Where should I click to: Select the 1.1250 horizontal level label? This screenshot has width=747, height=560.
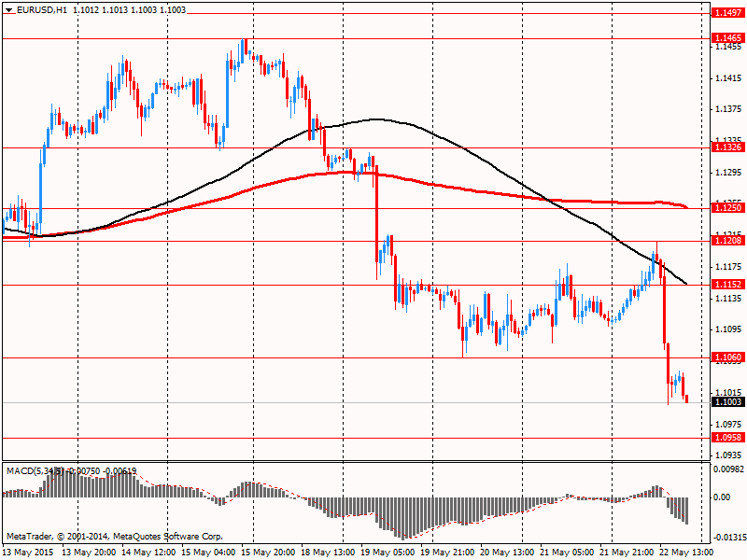click(x=728, y=207)
